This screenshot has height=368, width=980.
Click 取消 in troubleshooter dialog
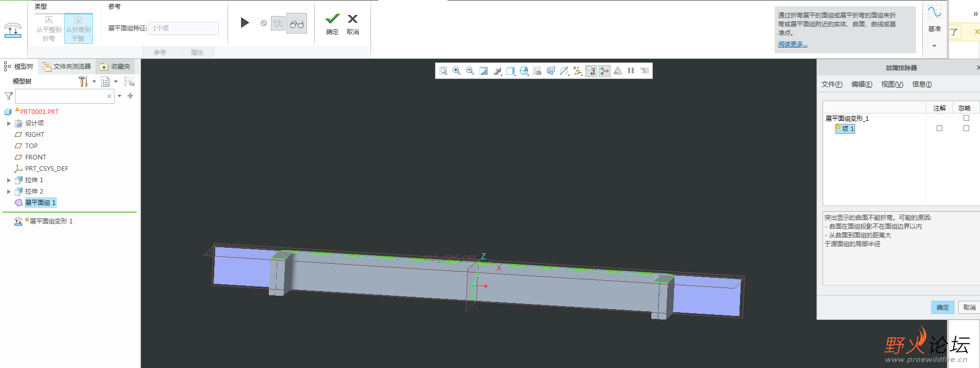point(969,307)
